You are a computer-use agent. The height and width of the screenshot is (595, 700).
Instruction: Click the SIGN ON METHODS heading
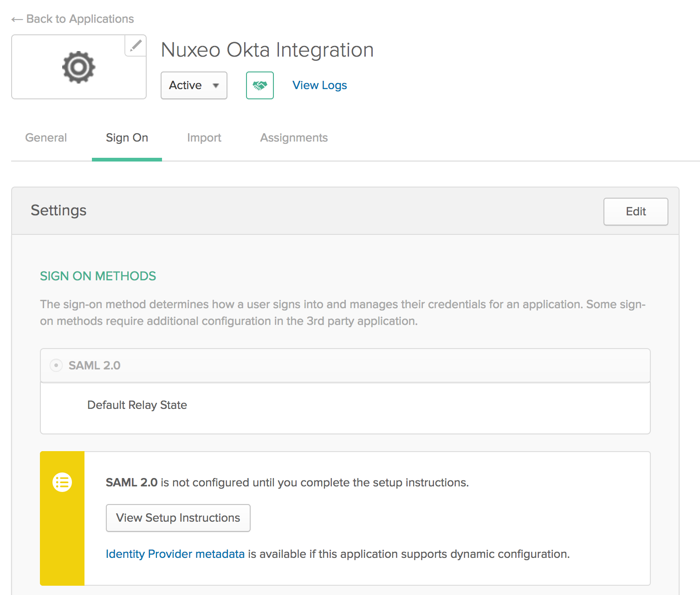point(98,276)
